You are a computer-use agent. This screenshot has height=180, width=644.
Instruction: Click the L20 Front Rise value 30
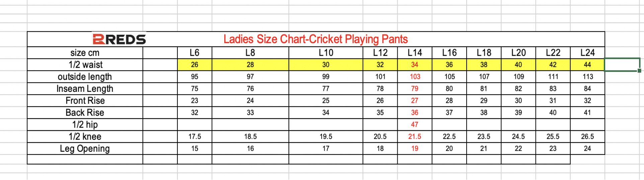click(x=518, y=101)
